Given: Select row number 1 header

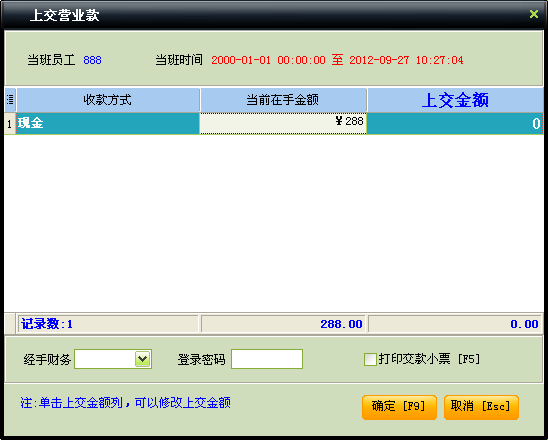Looking at the screenshot, I should pos(10,123).
